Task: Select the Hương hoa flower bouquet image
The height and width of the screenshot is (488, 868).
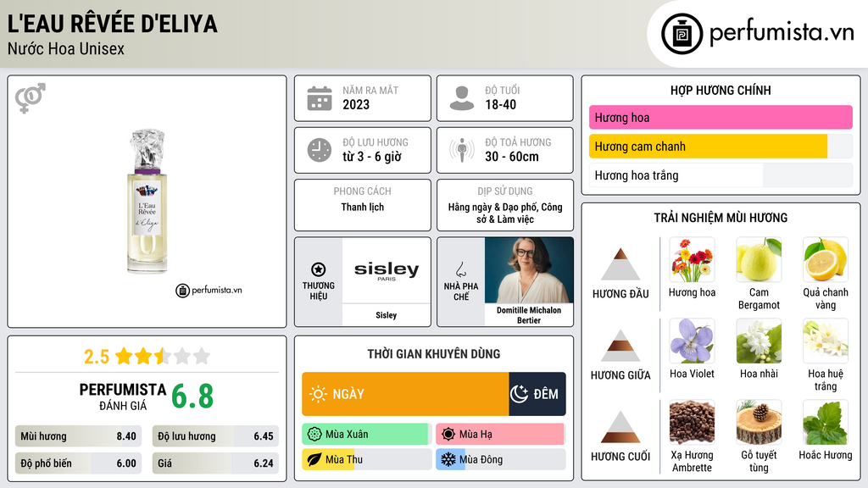Action: tap(692, 259)
